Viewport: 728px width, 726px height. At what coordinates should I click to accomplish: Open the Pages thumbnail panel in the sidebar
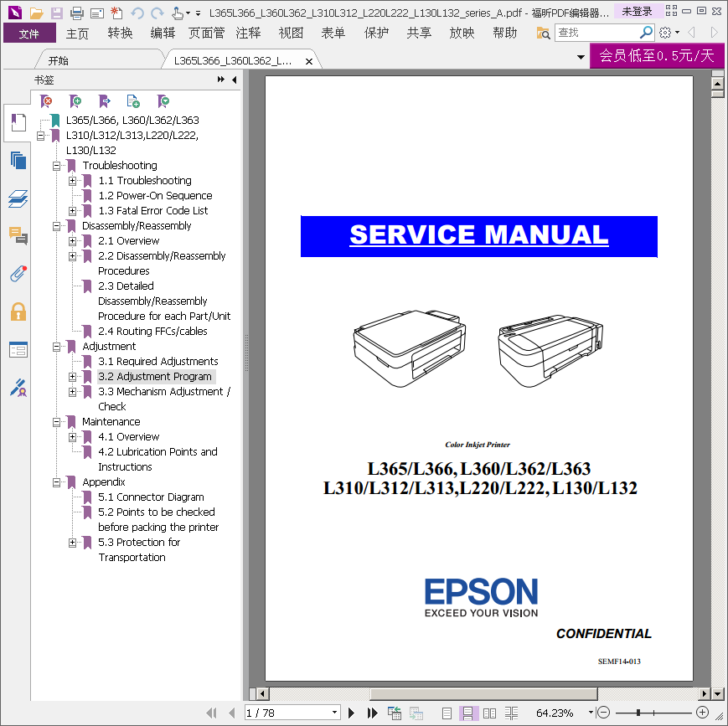18,161
